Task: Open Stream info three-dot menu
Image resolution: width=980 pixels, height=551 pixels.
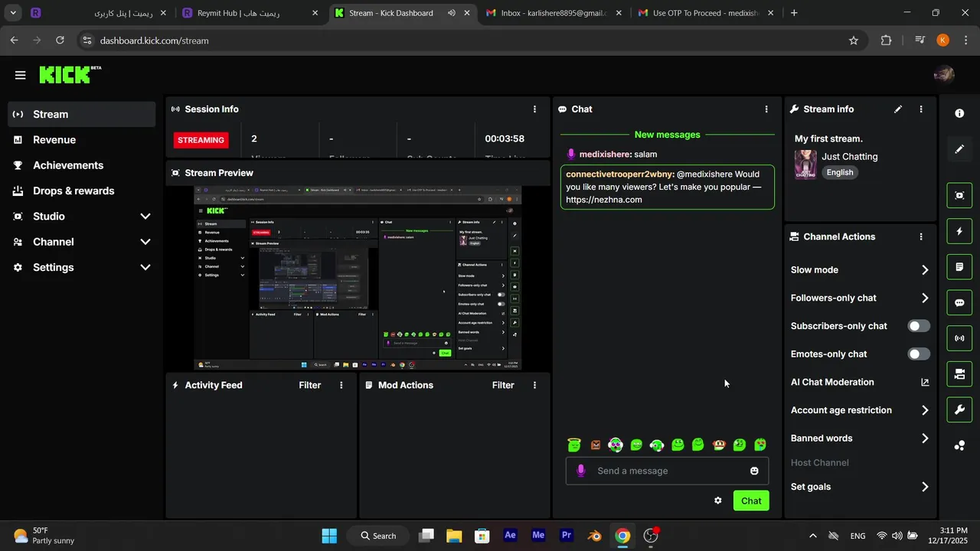Action: 921,109
